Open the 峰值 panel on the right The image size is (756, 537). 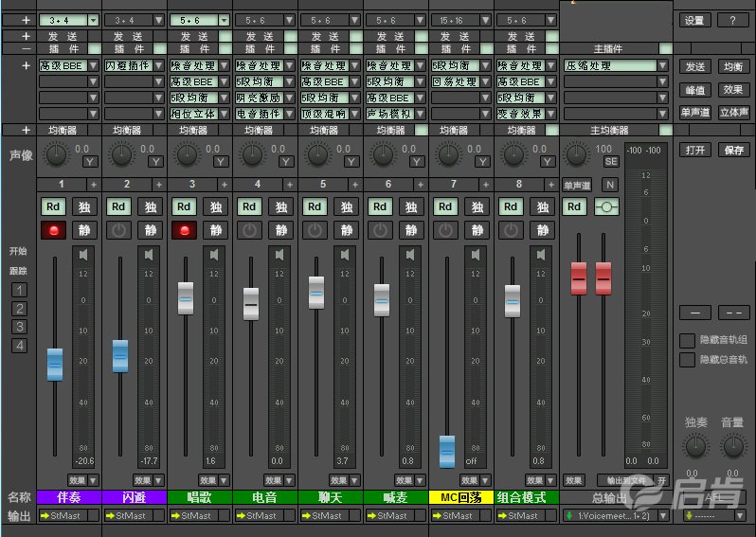(x=694, y=90)
